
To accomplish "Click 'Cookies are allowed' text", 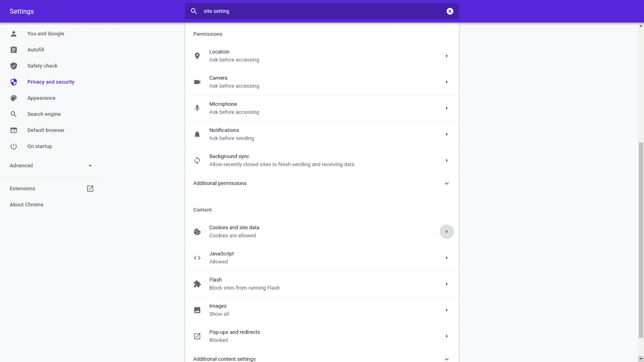I will pyautogui.click(x=233, y=236).
